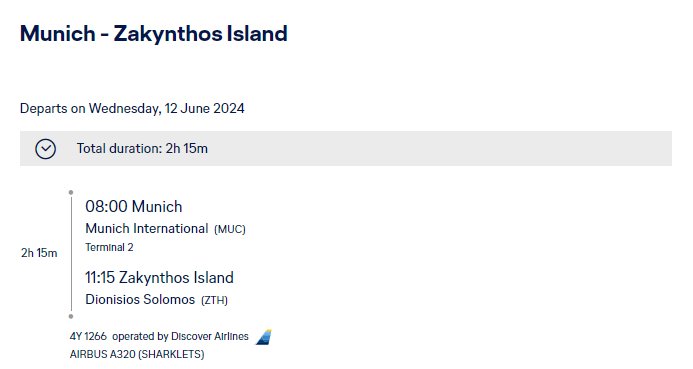The image size is (693, 369).
Task: Click the clock icon beside Total duration
Action: [46, 149]
